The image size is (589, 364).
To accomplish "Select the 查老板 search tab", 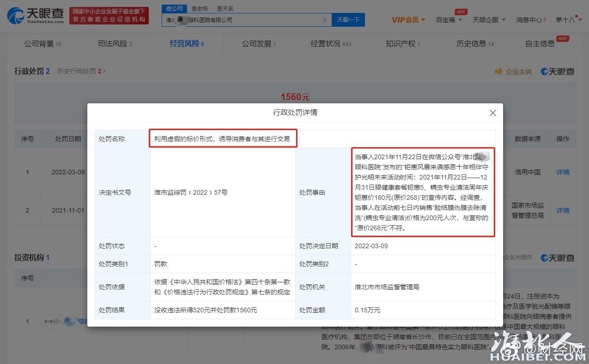I will click(200, 8).
